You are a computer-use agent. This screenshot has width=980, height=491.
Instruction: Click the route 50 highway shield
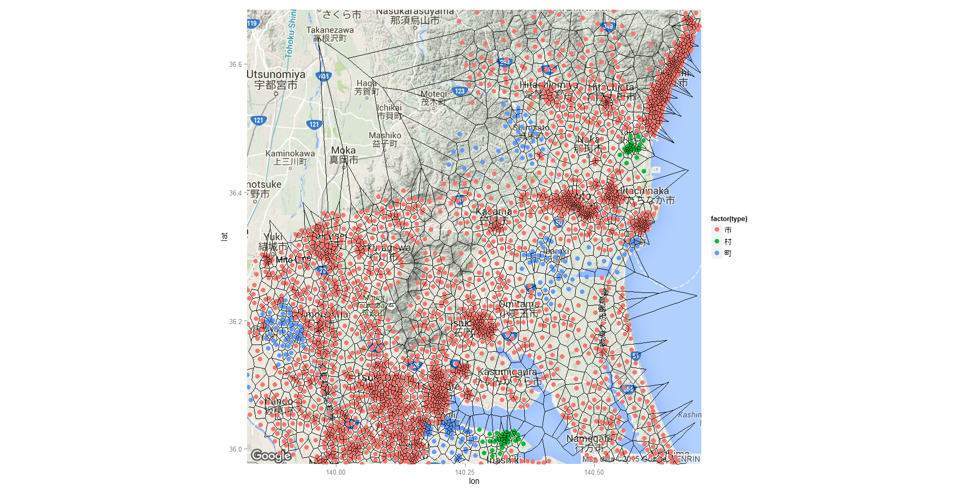click(x=559, y=223)
